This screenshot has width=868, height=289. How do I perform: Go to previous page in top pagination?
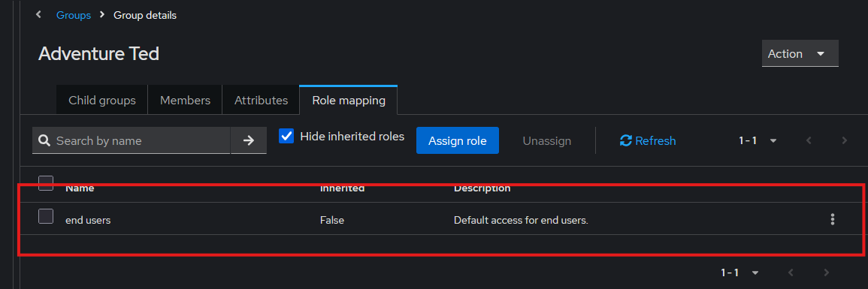[x=809, y=140]
